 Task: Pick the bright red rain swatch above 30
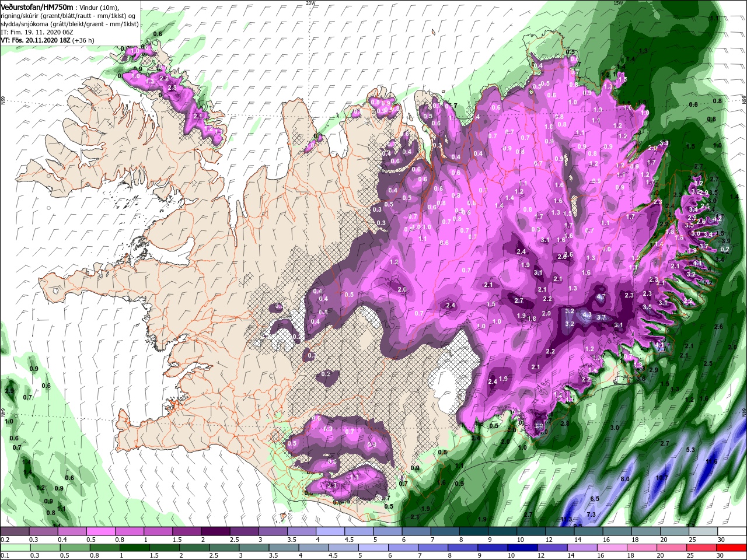tap(732, 547)
